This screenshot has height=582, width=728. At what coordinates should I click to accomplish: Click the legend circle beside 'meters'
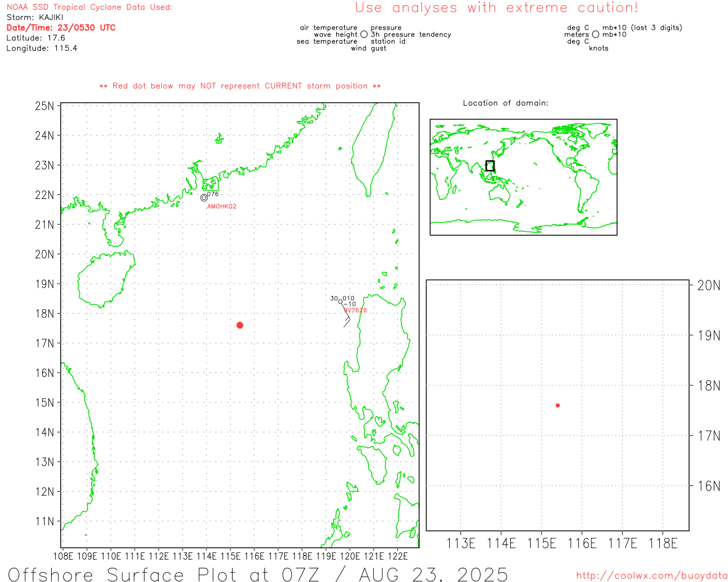click(595, 35)
